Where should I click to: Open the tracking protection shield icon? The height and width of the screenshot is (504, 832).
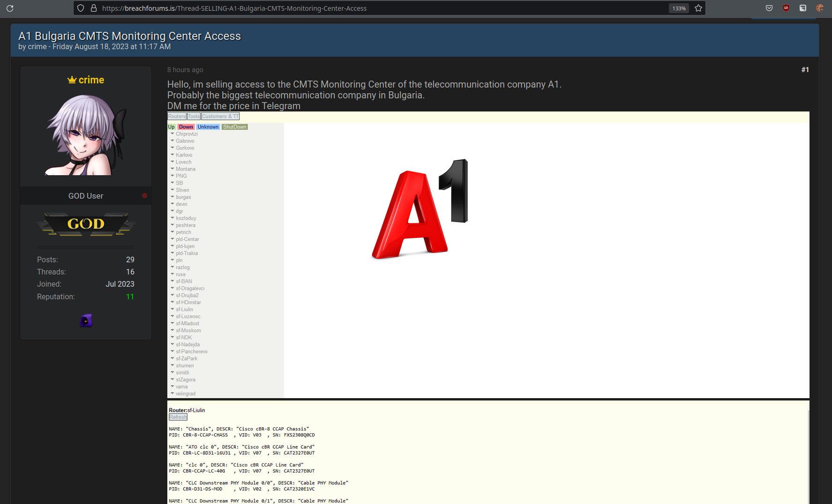point(81,8)
